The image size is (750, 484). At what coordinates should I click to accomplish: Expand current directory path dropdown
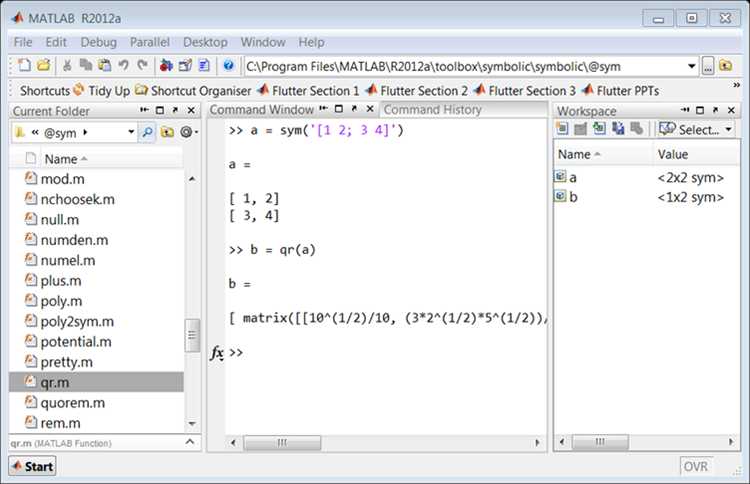pos(691,66)
